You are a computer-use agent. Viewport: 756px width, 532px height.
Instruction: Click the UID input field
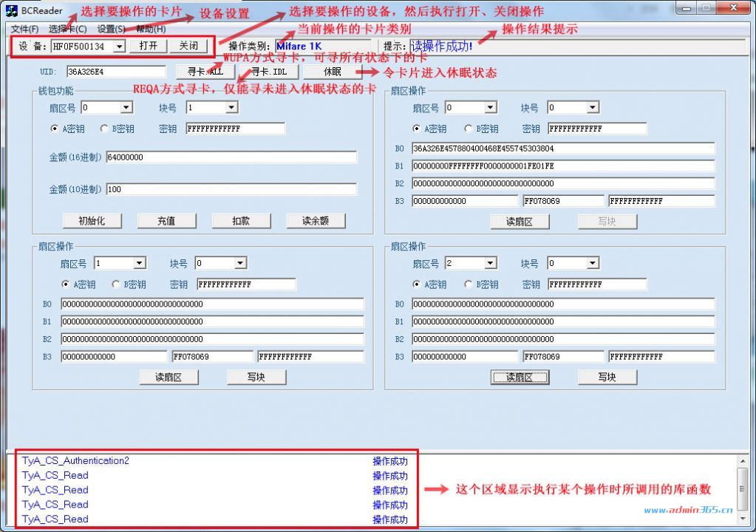(116, 72)
